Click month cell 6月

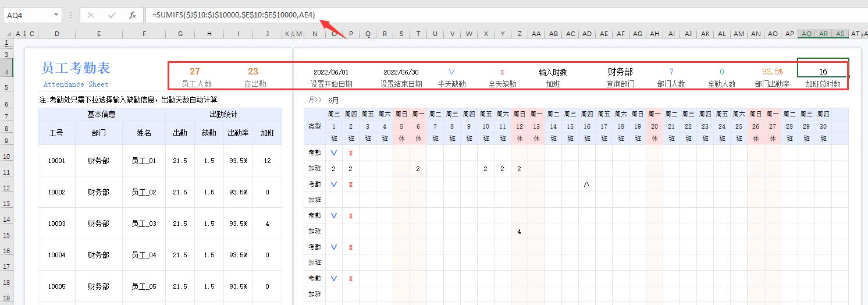click(x=333, y=100)
